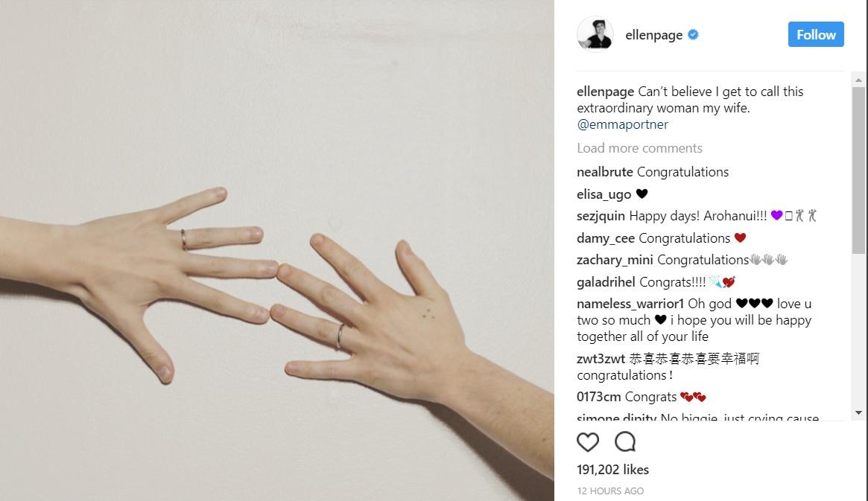Open the comment bubble icon

pos(625,442)
